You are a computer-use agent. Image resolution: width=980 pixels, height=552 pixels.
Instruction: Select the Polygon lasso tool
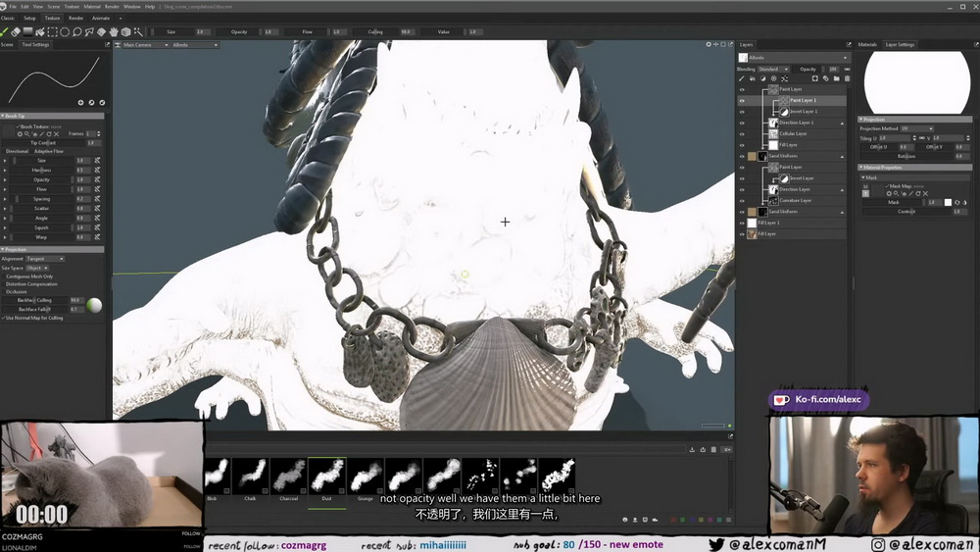pos(89,32)
